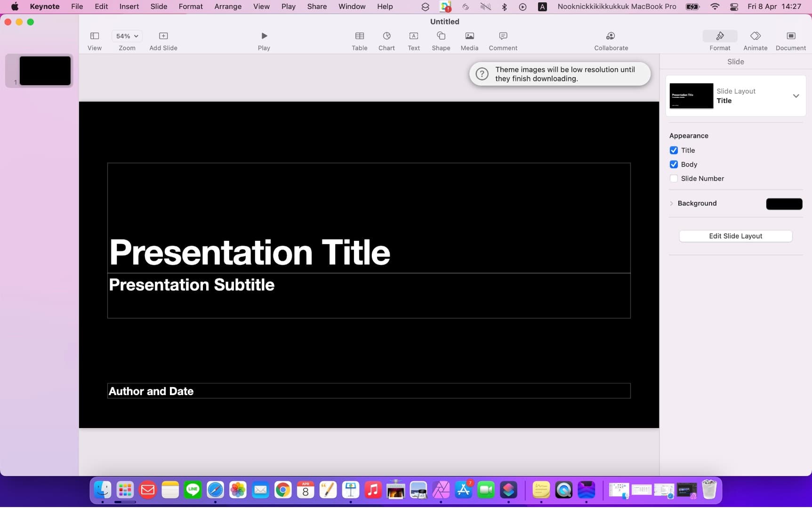
Task: Enable the Slide Number checkbox
Action: (x=674, y=179)
